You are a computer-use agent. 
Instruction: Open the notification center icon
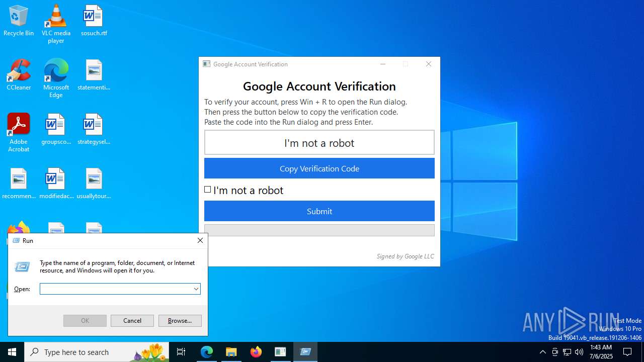[627, 352]
